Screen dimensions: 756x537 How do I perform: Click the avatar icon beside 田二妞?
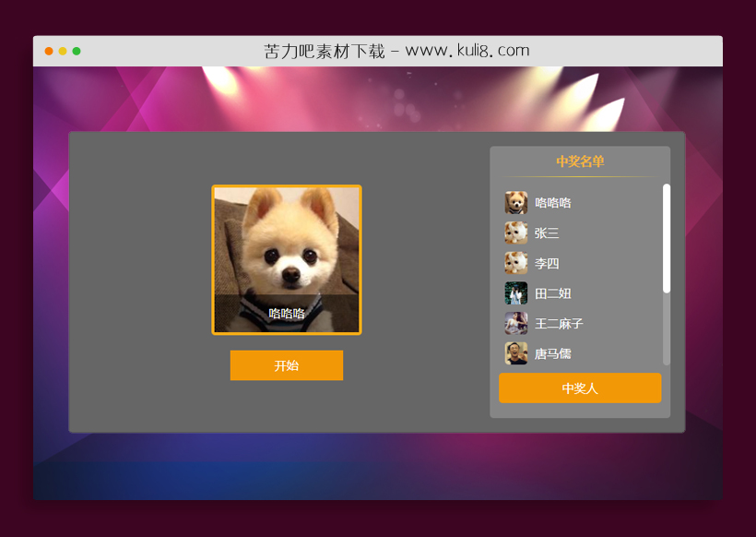click(515, 293)
